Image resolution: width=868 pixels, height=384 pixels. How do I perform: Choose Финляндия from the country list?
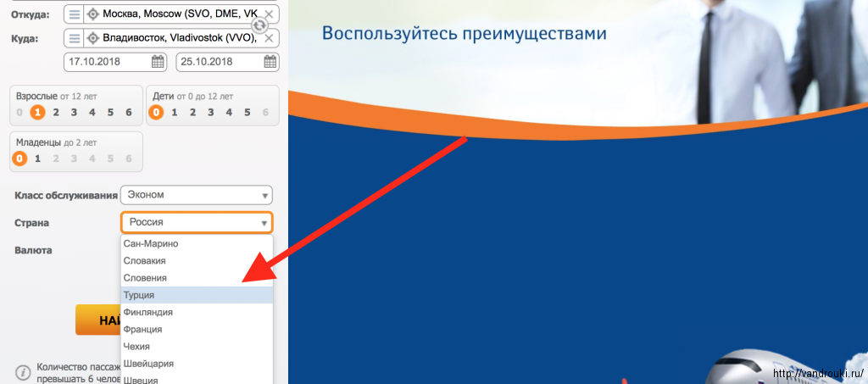197,312
